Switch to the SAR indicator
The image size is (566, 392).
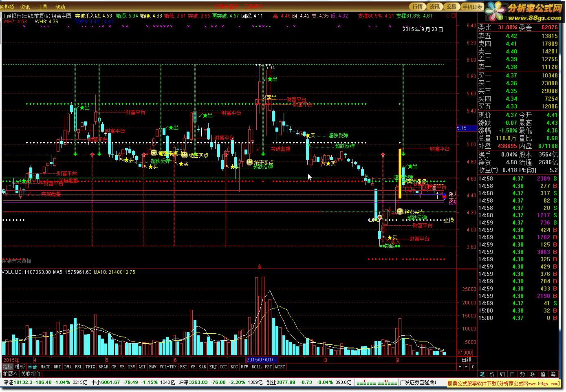tap(203, 367)
